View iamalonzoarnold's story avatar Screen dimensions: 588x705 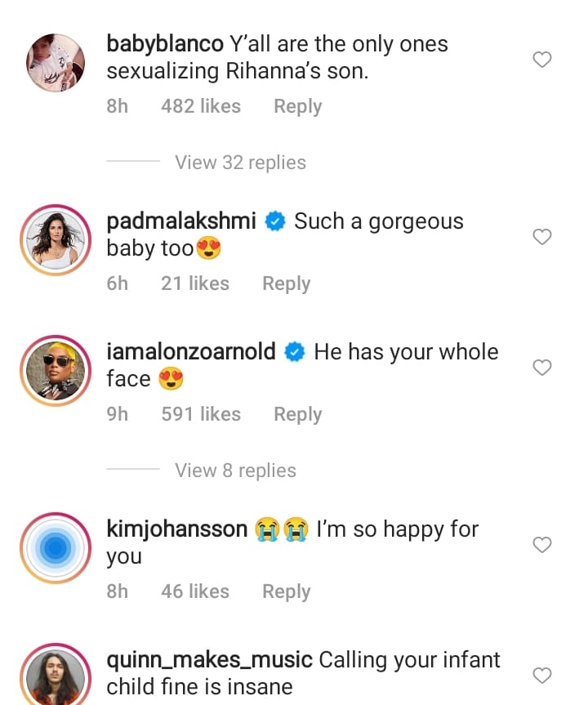tap(56, 372)
